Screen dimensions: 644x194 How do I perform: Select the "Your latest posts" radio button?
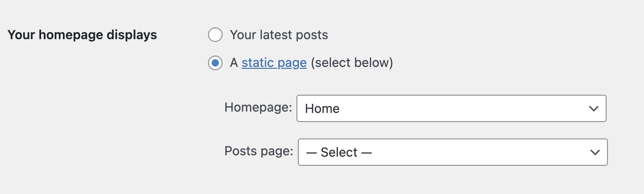coord(215,35)
